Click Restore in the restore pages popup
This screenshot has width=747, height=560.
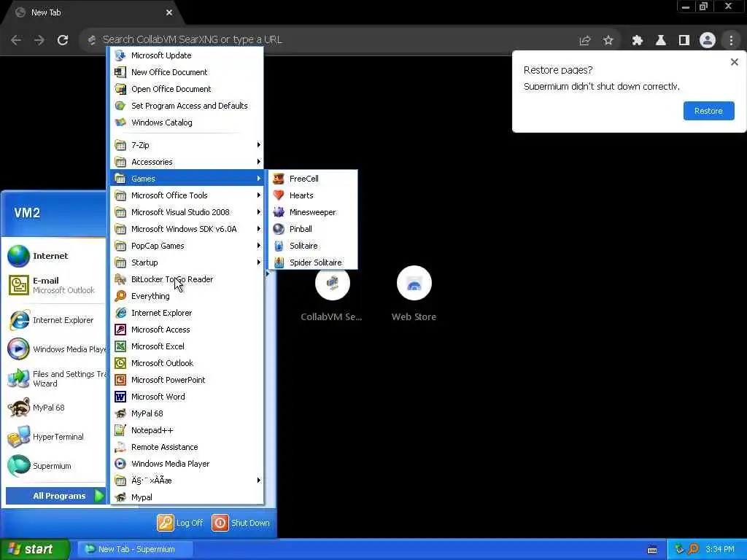coord(708,111)
